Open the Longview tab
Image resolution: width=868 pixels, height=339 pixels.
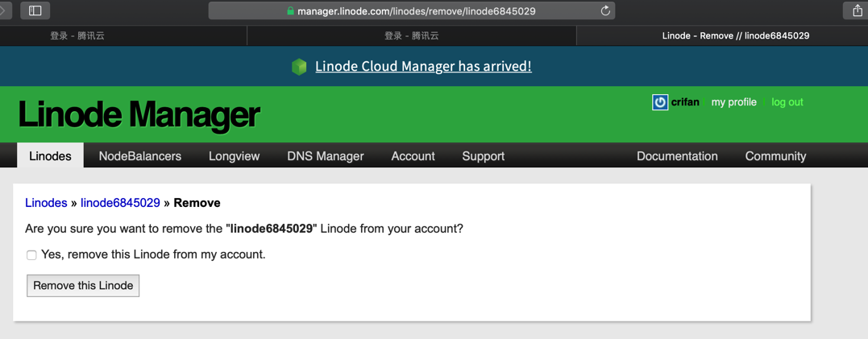[x=234, y=156]
